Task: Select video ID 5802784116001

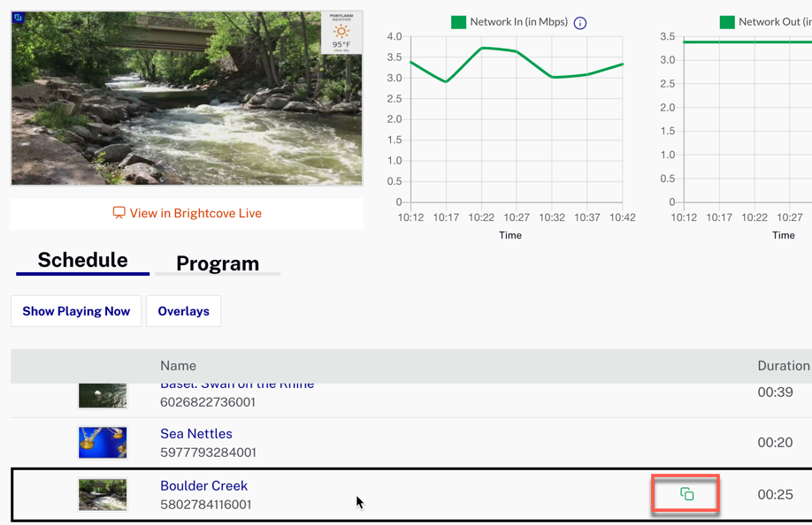Action: pos(205,505)
